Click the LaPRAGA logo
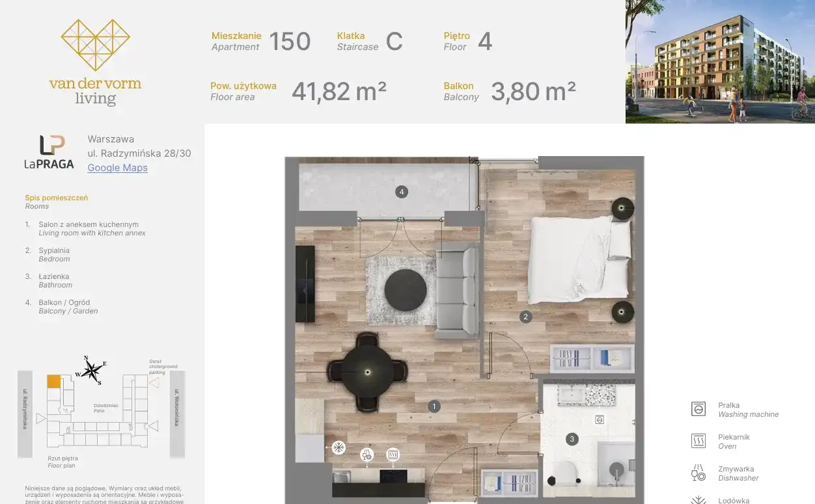This screenshot has height=504, width=815. click(49, 152)
